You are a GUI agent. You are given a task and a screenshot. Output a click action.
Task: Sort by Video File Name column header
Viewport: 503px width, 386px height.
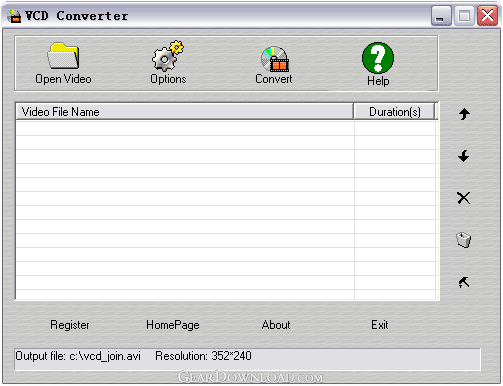[x=184, y=112]
